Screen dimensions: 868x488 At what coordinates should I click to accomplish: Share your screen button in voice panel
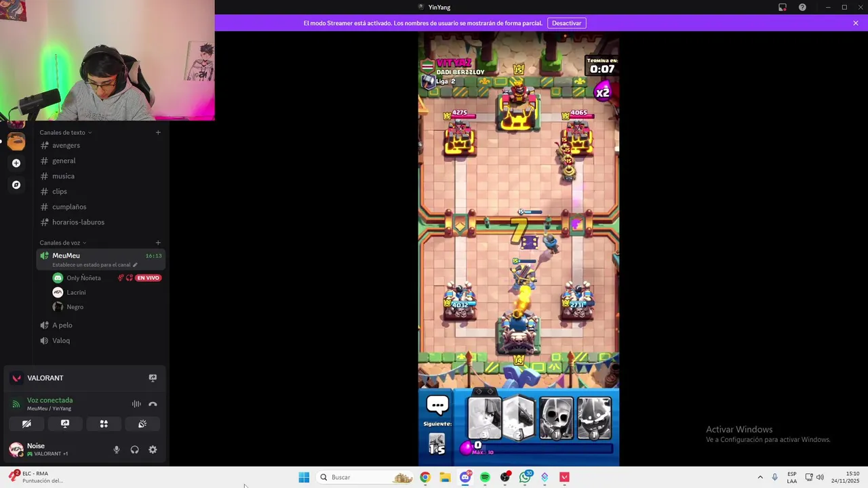[65, 424]
